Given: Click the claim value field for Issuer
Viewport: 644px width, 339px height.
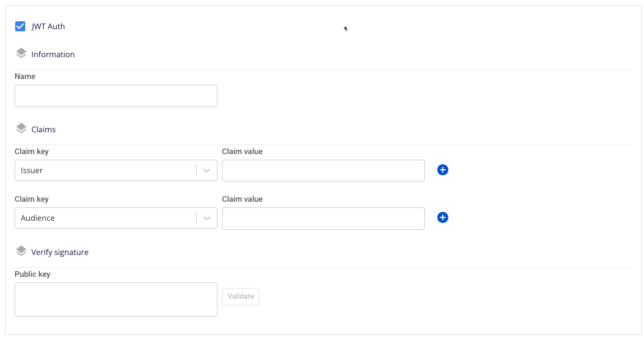Looking at the screenshot, I should 323,170.
